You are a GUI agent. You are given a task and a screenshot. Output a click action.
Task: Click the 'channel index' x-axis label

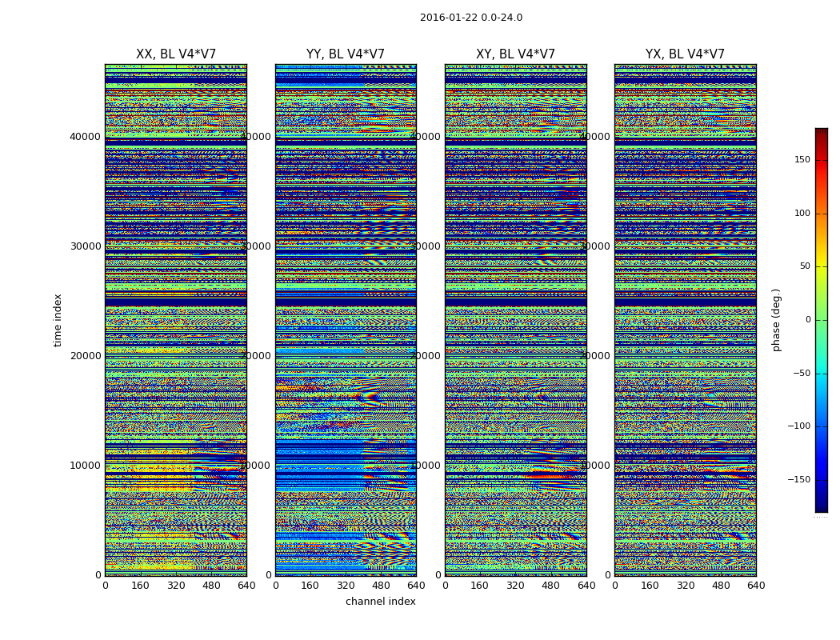tap(380, 602)
